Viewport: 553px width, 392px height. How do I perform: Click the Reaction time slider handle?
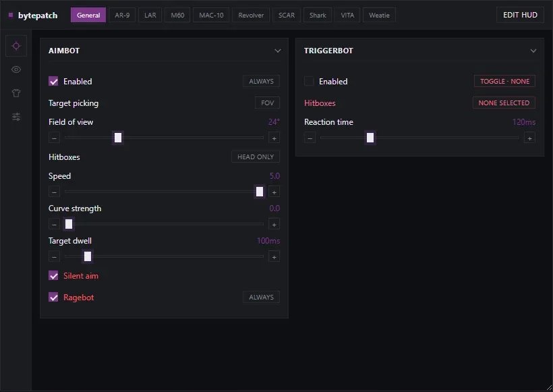point(370,138)
